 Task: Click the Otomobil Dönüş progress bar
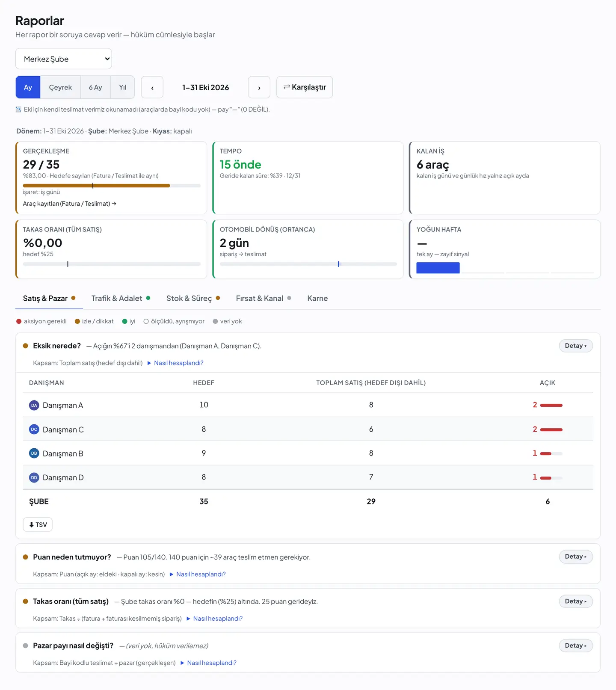(308, 264)
